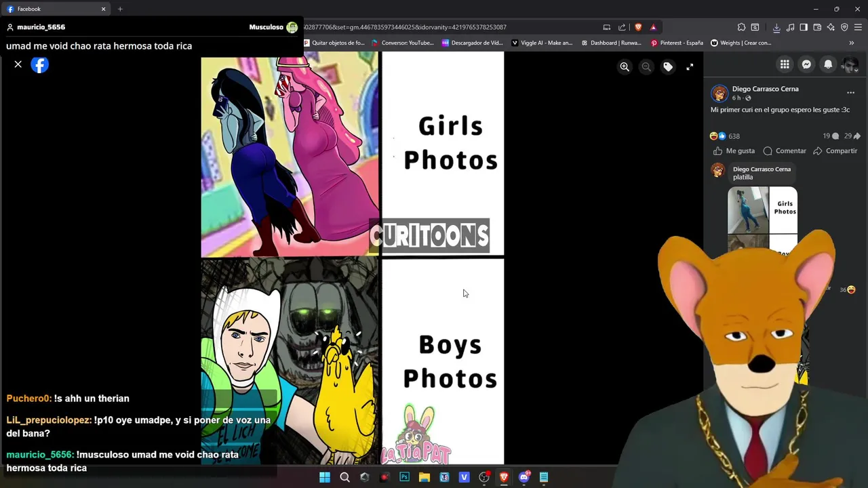The image size is (868, 488).
Task: Open the browser downloads icon
Action: pyautogui.click(x=776, y=27)
